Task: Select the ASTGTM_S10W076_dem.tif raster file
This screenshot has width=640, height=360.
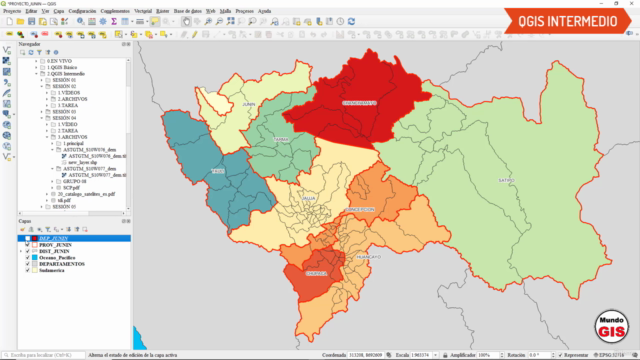Action: 97,156
